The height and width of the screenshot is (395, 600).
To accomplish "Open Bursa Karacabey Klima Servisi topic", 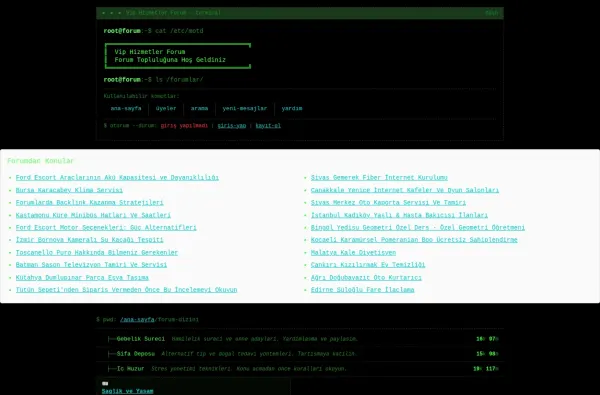I will (69, 190).
